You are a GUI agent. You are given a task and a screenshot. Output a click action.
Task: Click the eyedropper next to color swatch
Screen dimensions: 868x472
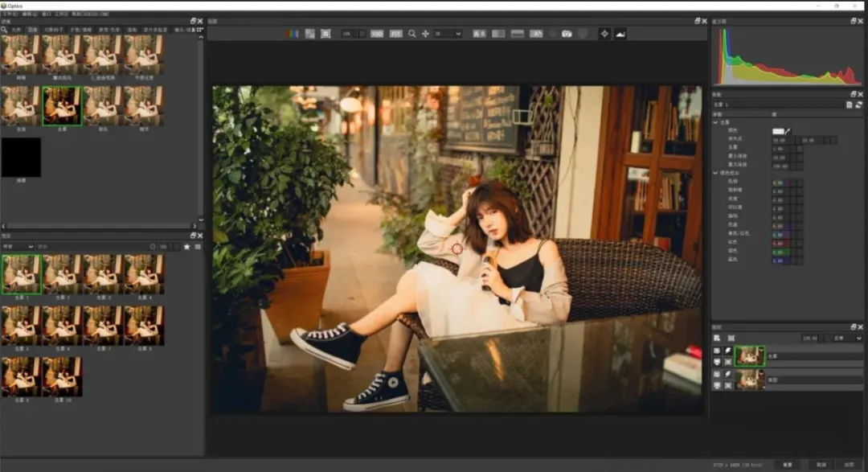(x=788, y=130)
